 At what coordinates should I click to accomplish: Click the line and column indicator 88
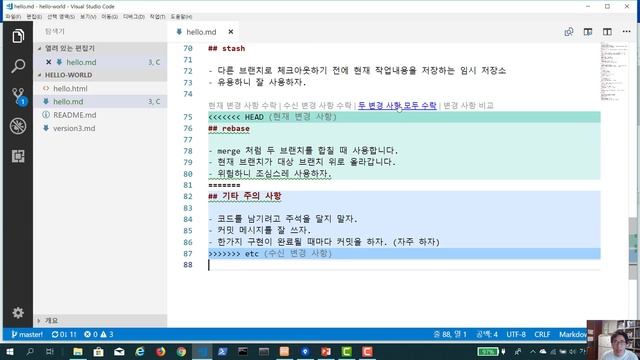(450, 334)
